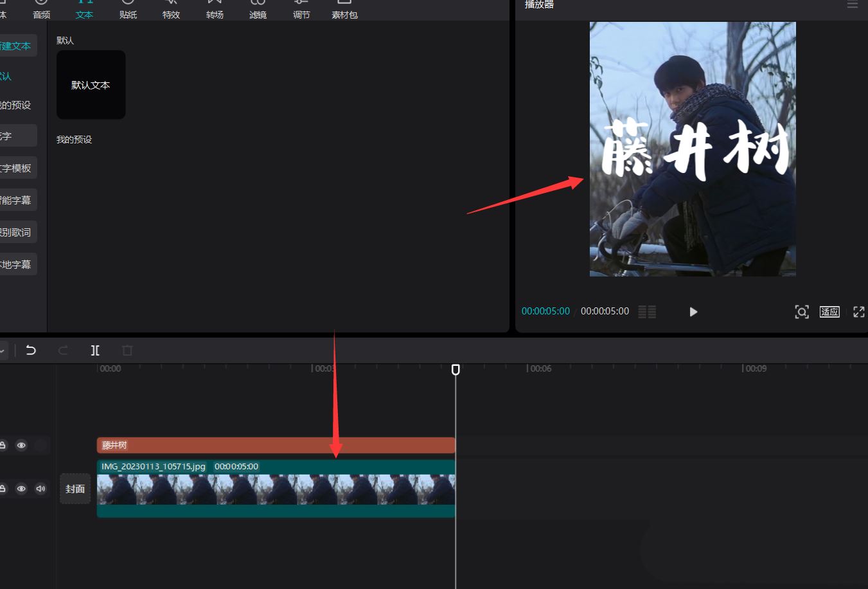The width and height of the screenshot is (868, 589).
Task: Delete the selected clip with trash icon
Action: tap(127, 350)
